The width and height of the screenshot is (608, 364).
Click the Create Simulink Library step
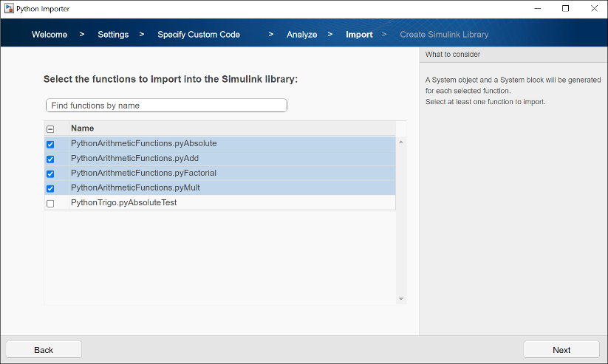tap(444, 35)
